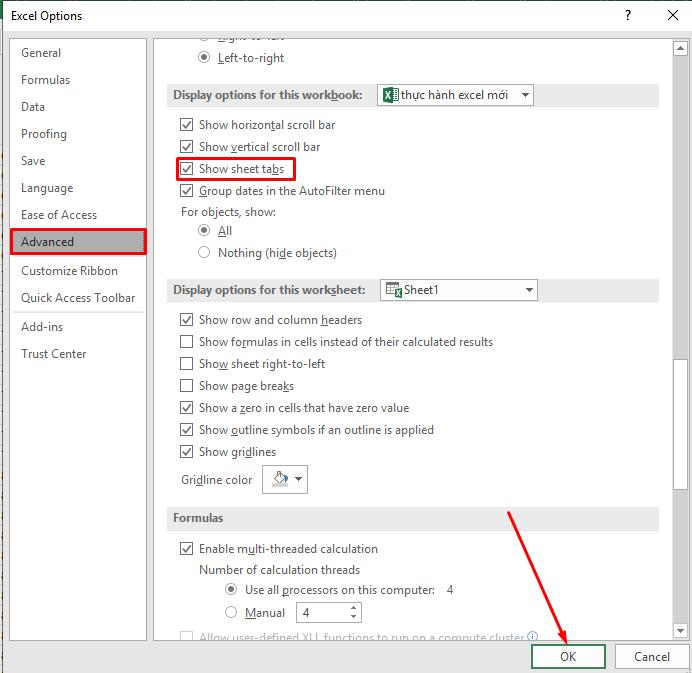Click the scrollbar up arrow
The height and width of the screenshot is (673, 692).
680,48
